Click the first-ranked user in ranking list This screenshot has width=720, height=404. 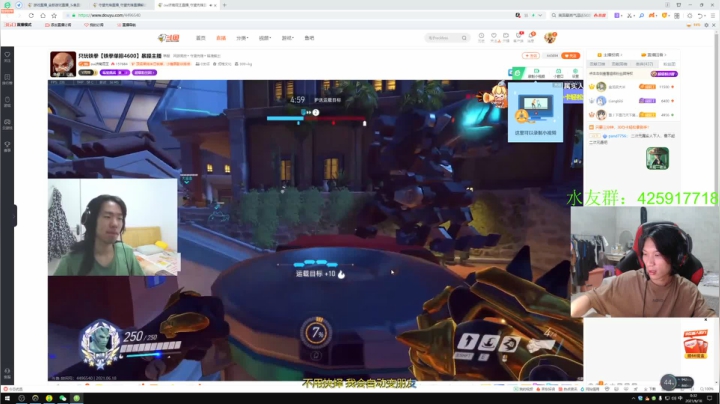[633, 87]
